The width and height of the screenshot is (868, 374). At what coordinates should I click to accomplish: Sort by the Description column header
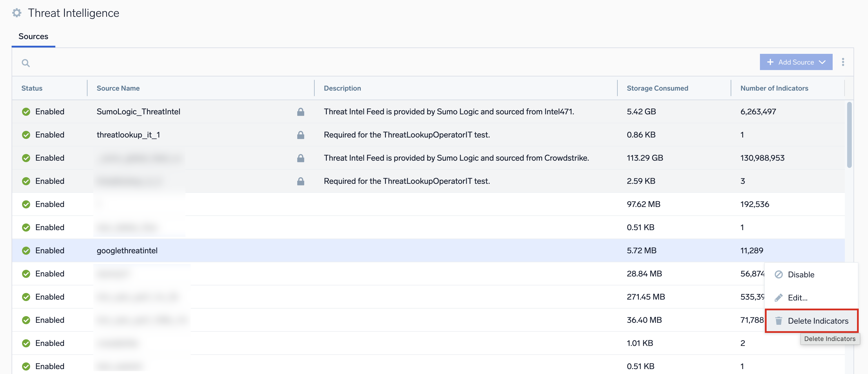click(x=342, y=88)
